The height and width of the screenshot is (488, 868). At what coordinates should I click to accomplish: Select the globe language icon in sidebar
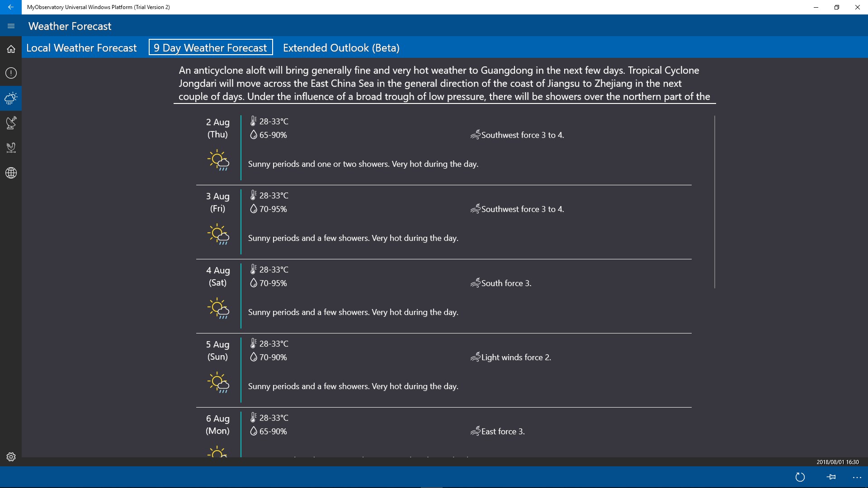11,173
